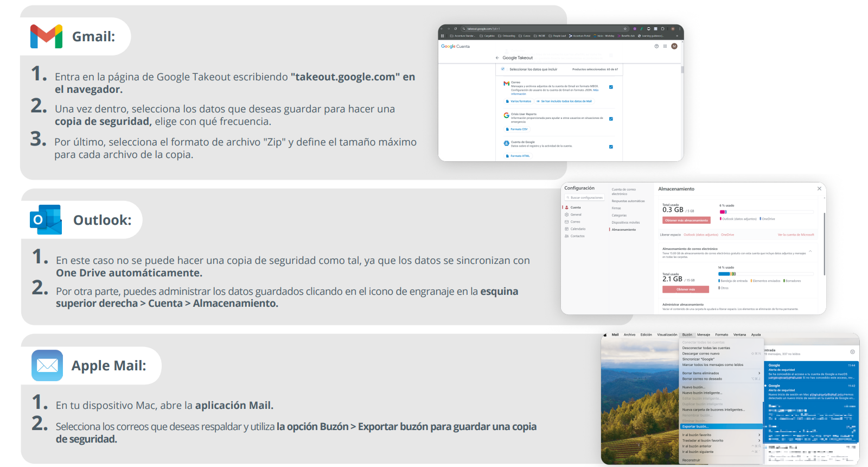
Task: Open the Google apps grid icon
Action: pos(665,46)
